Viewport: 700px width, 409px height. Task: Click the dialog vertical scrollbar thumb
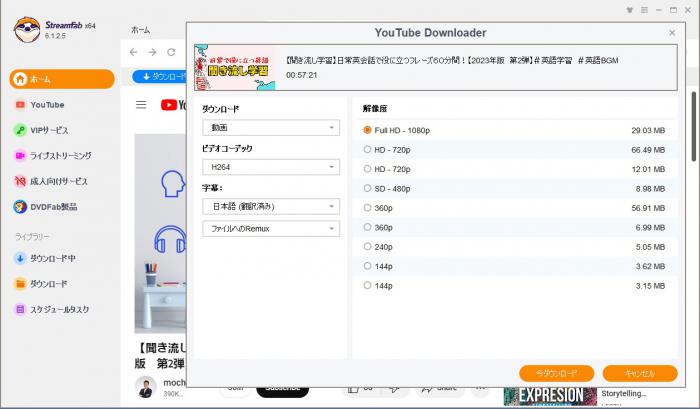tap(694, 126)
